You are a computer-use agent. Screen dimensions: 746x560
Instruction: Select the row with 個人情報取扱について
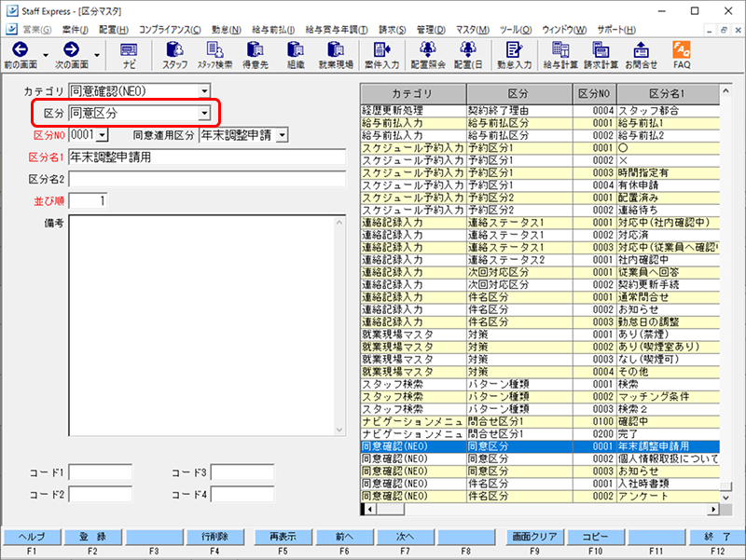point(540,458)
